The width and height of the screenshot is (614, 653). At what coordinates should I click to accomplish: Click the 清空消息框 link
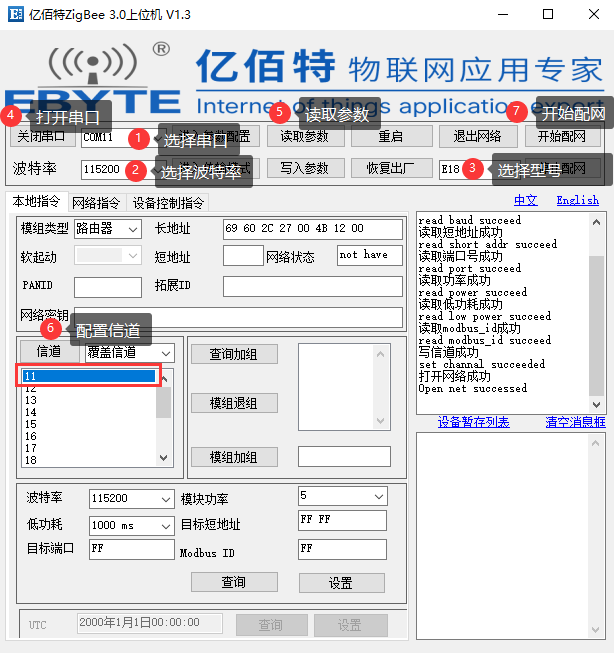click(x=575, y=422)
